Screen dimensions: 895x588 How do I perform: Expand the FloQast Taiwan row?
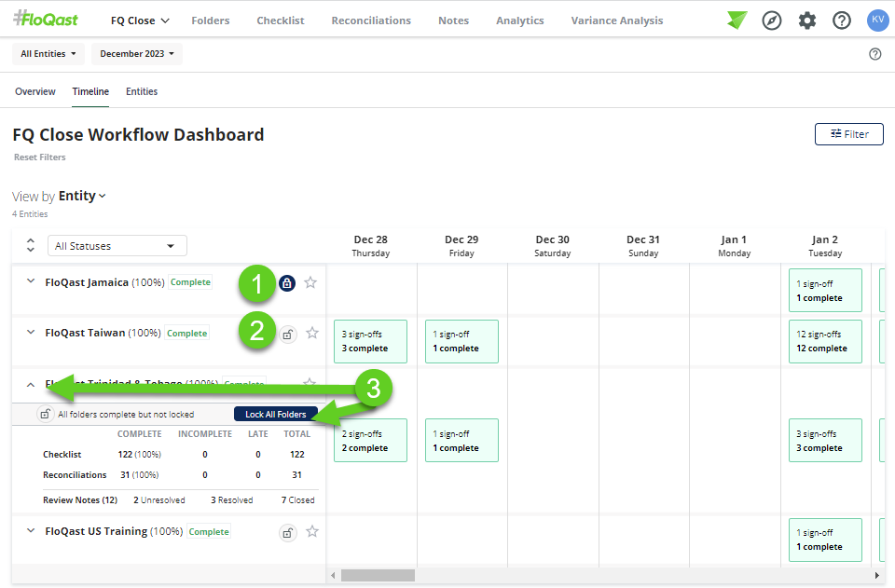tap(31, 332)
